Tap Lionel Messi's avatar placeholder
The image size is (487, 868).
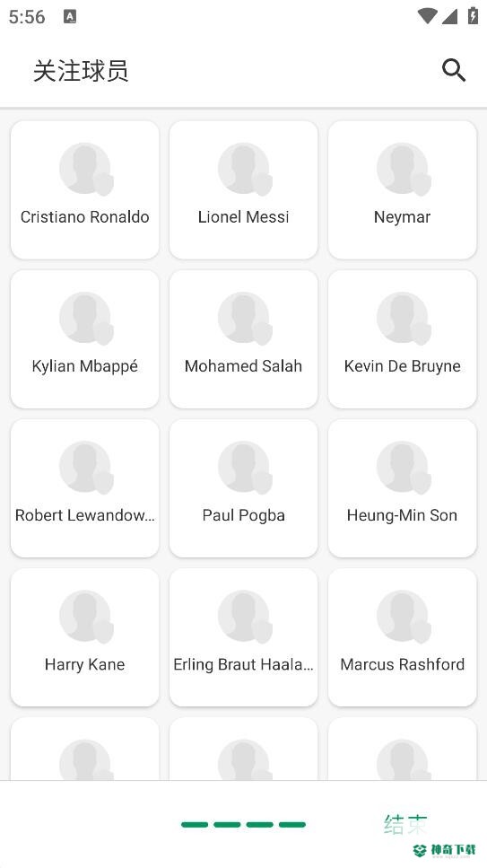tap(245, 170)
